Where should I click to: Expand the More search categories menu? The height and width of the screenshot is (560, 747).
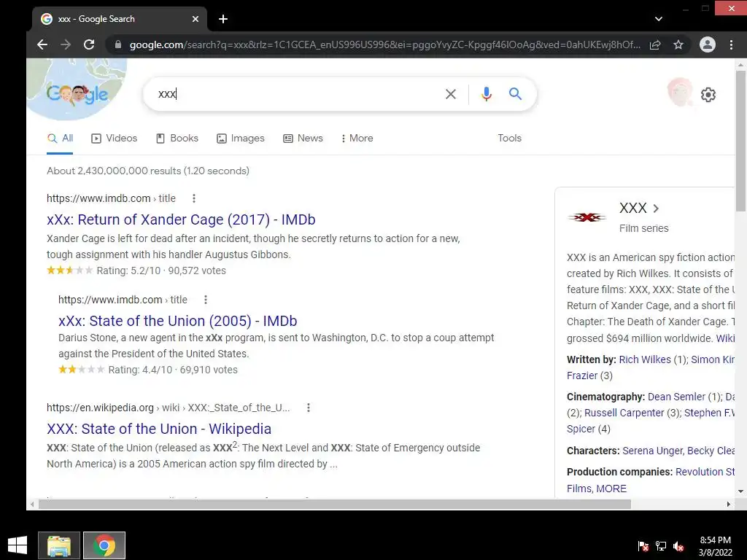[357, 138]
